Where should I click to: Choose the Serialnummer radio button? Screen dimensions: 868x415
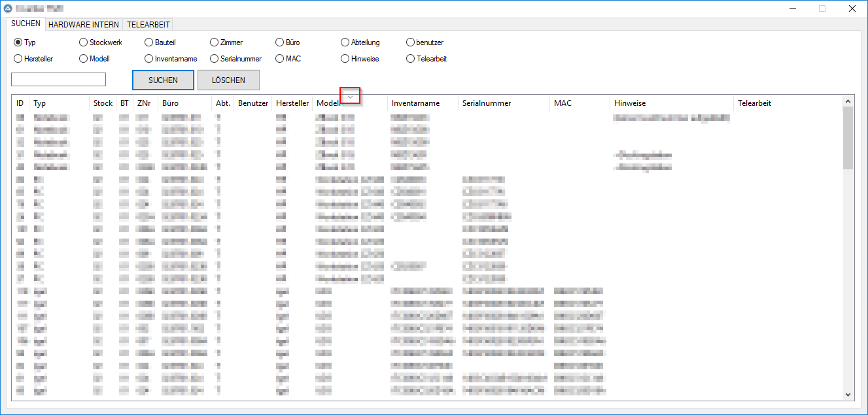pyautogui.click(x=214, y=59)
